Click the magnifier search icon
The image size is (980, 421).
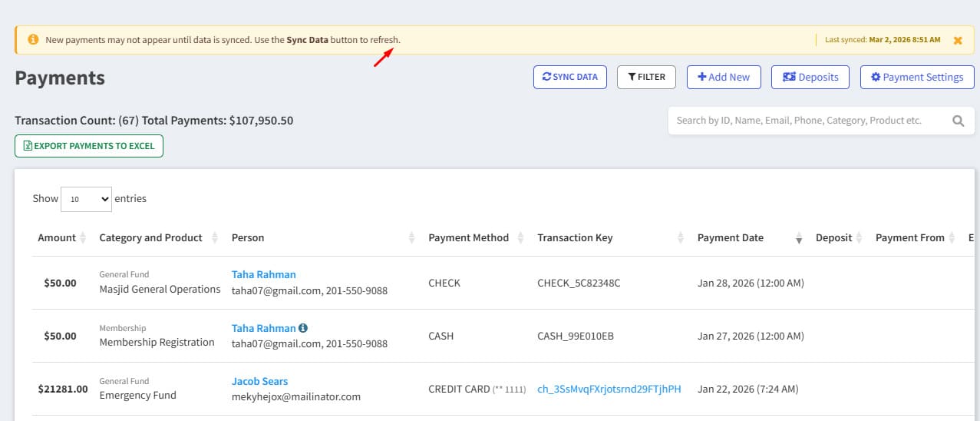pos(958,121)
